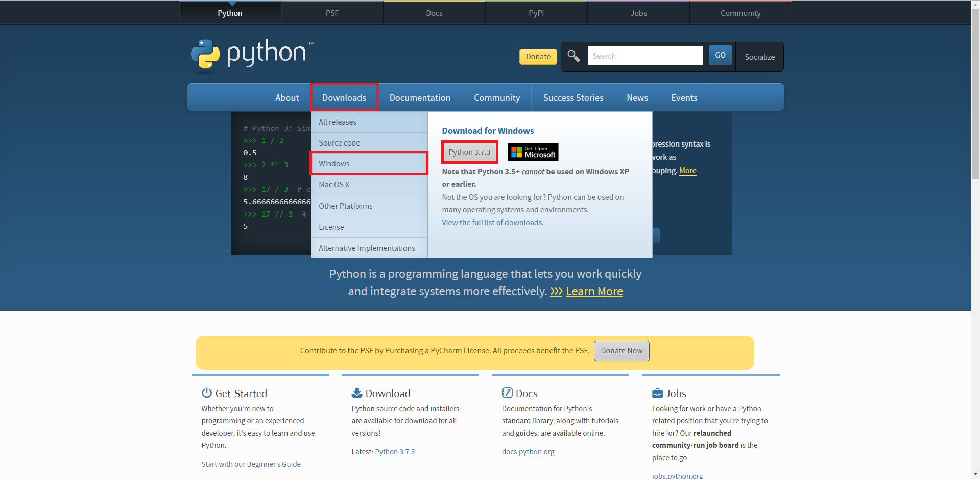Click the More link after the syntax text

coord(687,171)
